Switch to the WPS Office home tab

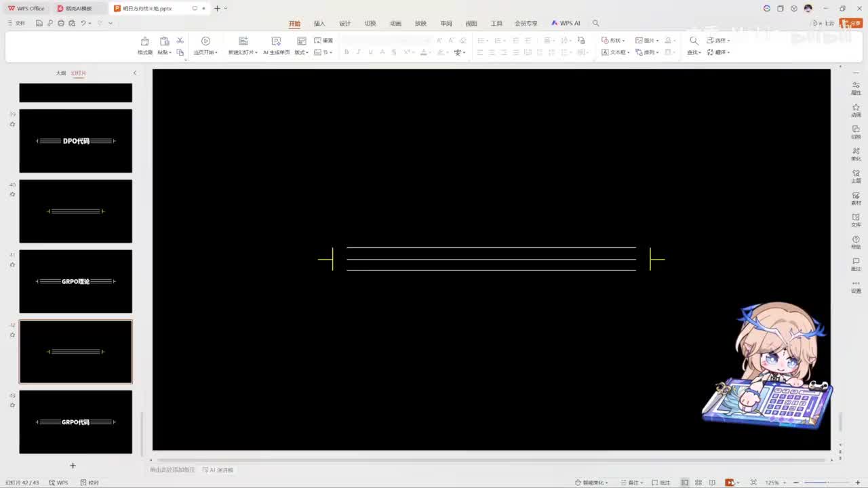(x=26, y=8)
